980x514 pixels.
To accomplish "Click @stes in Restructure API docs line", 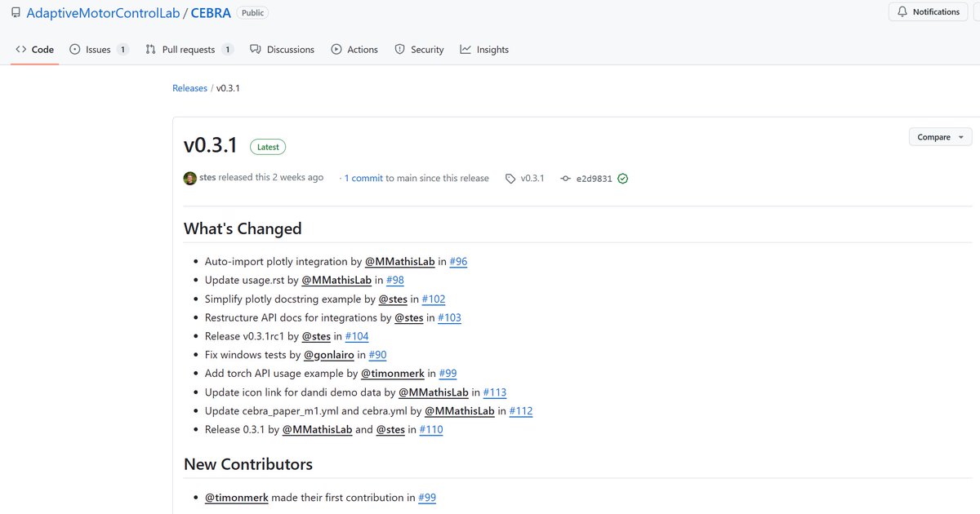I will click(409, 318).
